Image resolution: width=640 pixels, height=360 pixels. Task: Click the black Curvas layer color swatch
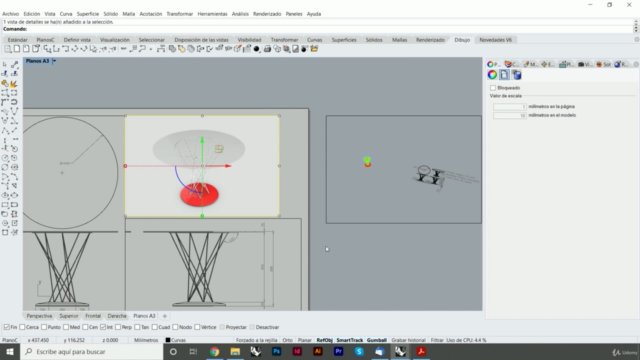[x=168, y=340]
